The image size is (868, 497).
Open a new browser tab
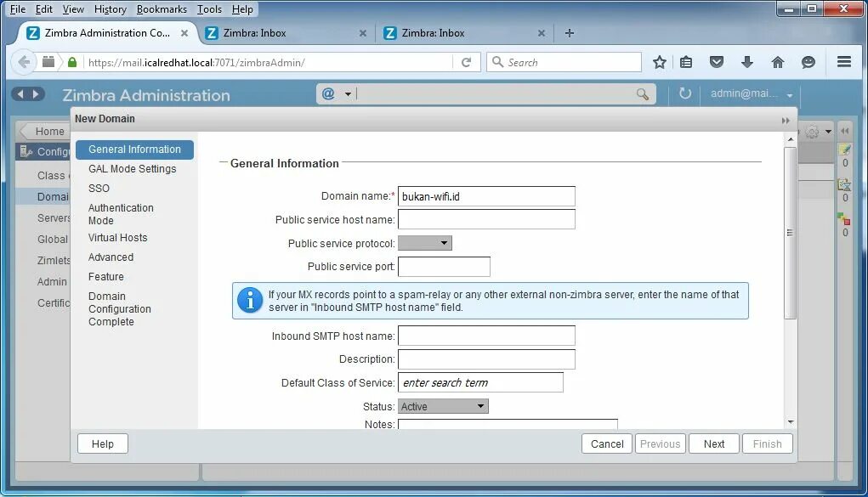coord(569,33)
